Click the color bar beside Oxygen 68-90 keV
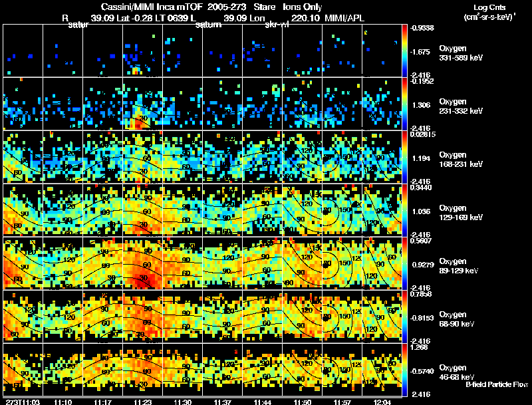Viewport: 532px width, 405px height. click(x=404, y=317)
